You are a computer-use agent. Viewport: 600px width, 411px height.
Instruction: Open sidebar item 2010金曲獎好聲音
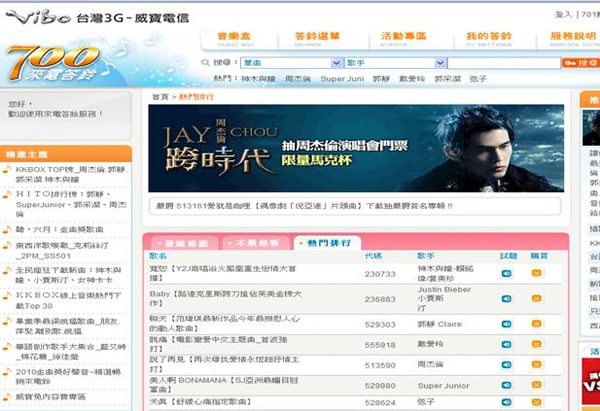point(68,377)
